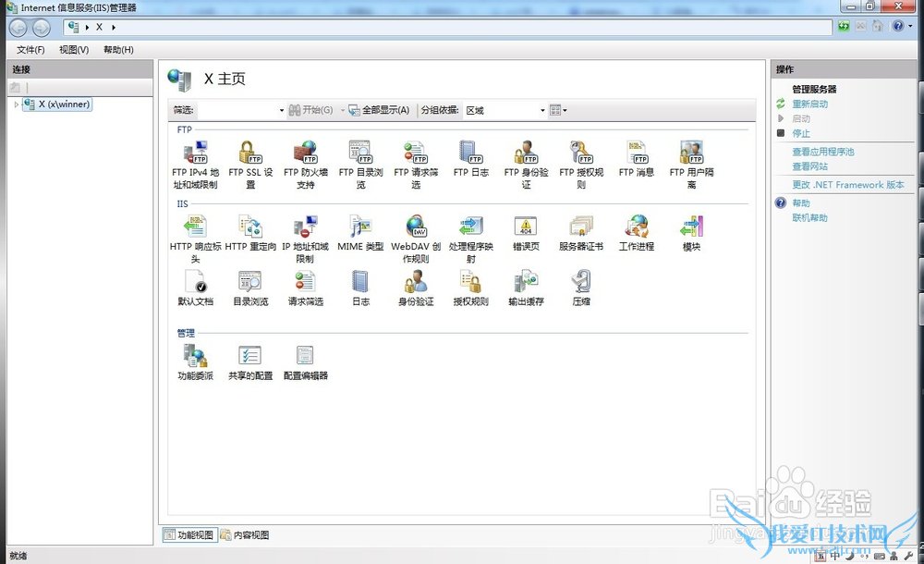The width and height of the screenshot is (924, 564).
Task: Click 停止 server action
Action: 801,133
